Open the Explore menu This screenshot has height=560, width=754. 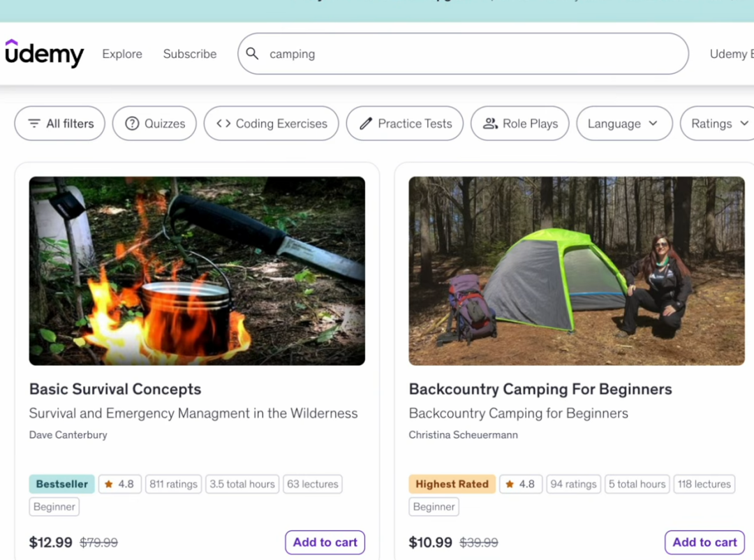point(122,54)
